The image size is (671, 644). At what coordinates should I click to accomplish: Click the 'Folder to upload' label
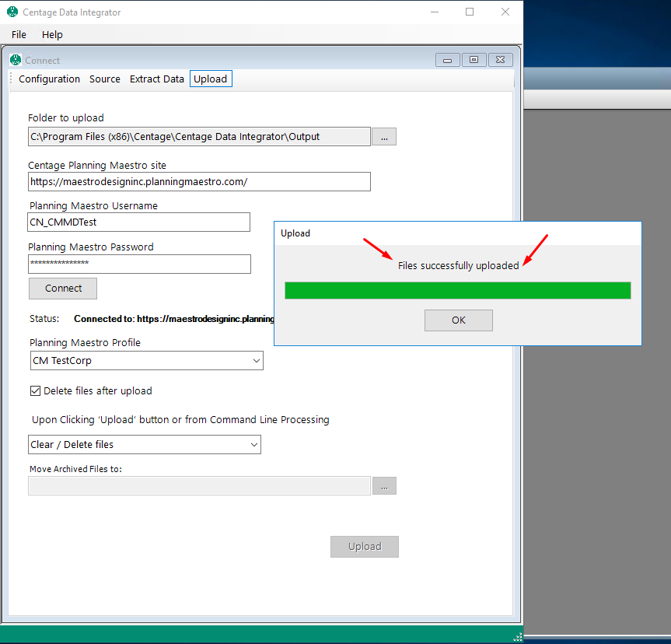tap(66, 117)
